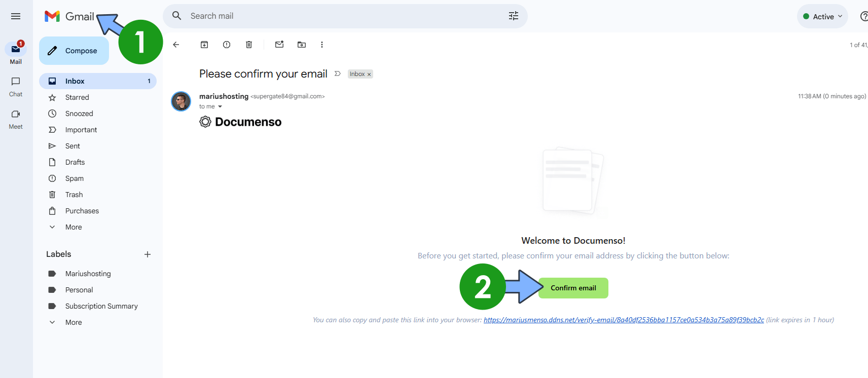The image size is (868, 378).
Task: Show details via 'to me' arrow
Action: pyautogui.click(x=220, y=106)
